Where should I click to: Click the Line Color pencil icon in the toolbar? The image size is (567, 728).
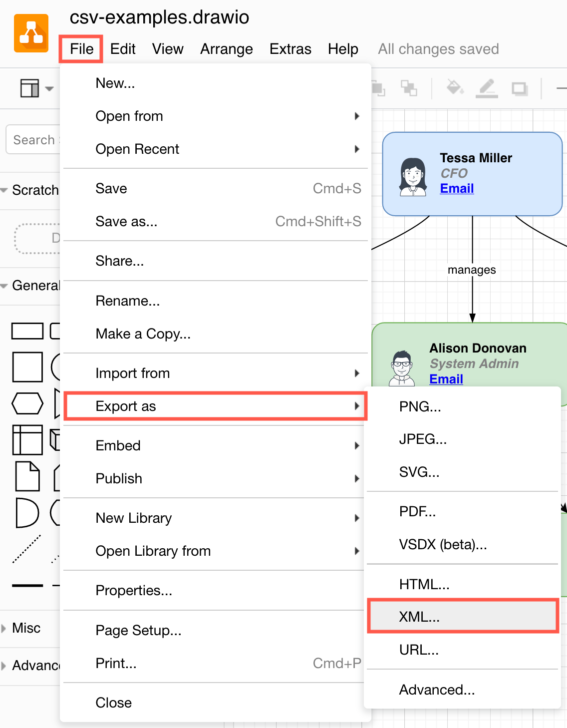(x=487, y=88)
